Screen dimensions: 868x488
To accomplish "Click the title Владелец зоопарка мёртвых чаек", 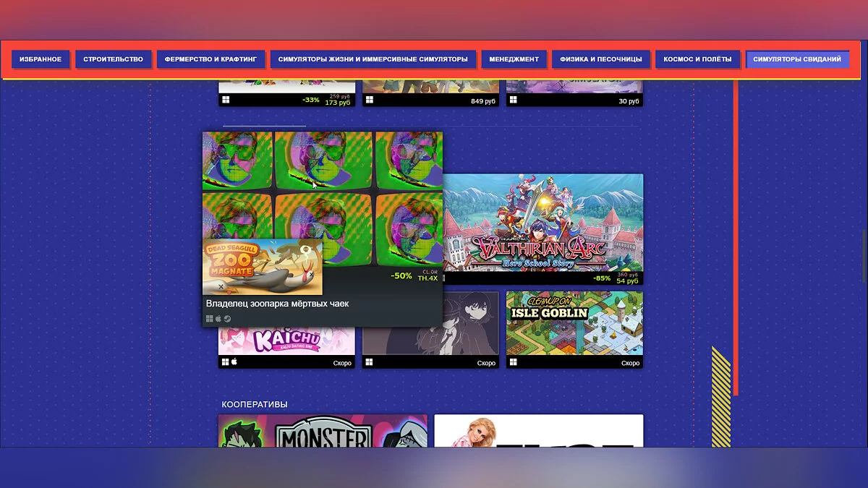I will click(x=277, y=304).
